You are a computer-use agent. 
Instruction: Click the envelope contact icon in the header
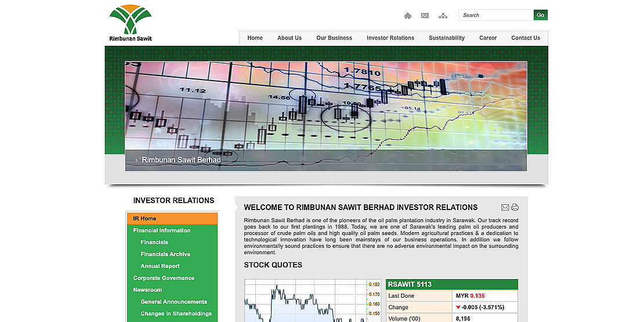point(425,16)
